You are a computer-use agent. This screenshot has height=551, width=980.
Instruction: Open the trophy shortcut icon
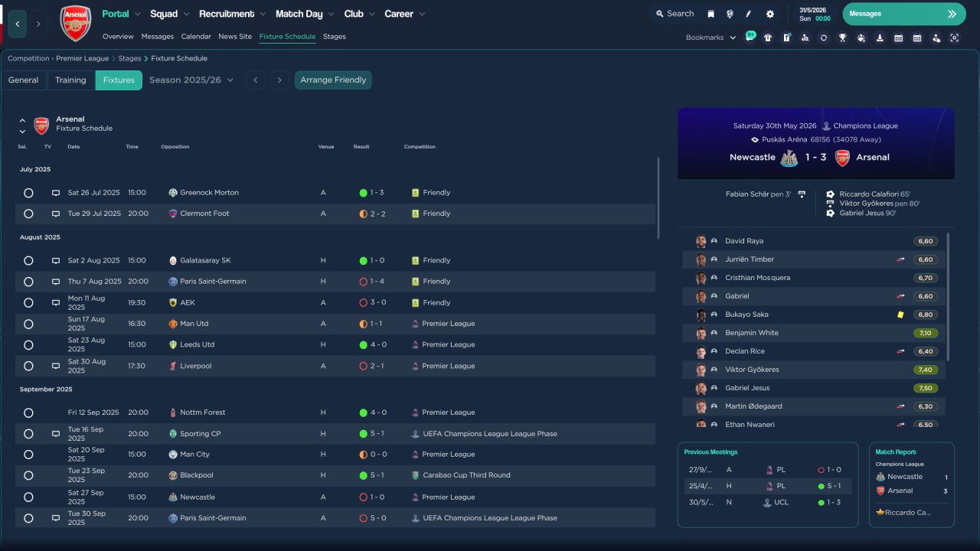842,37
